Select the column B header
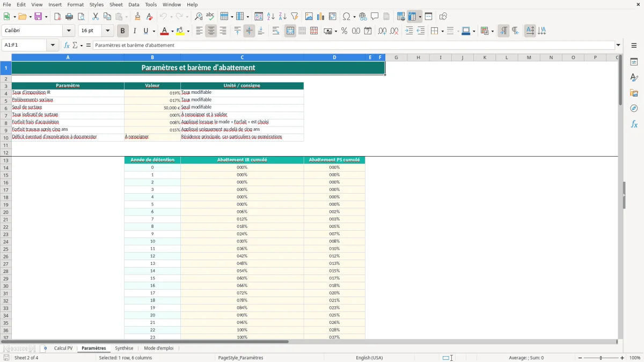The image size is (644, 362). click(152, 57)
